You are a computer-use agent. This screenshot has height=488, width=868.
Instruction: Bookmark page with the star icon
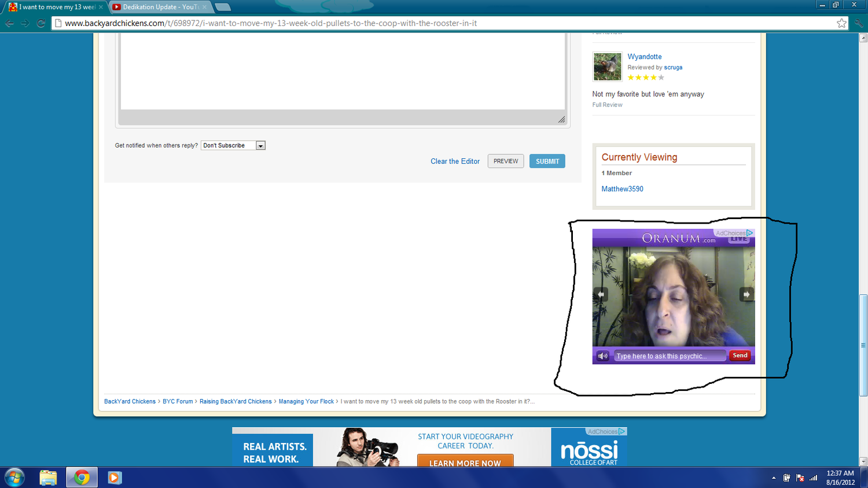(841, 23)
